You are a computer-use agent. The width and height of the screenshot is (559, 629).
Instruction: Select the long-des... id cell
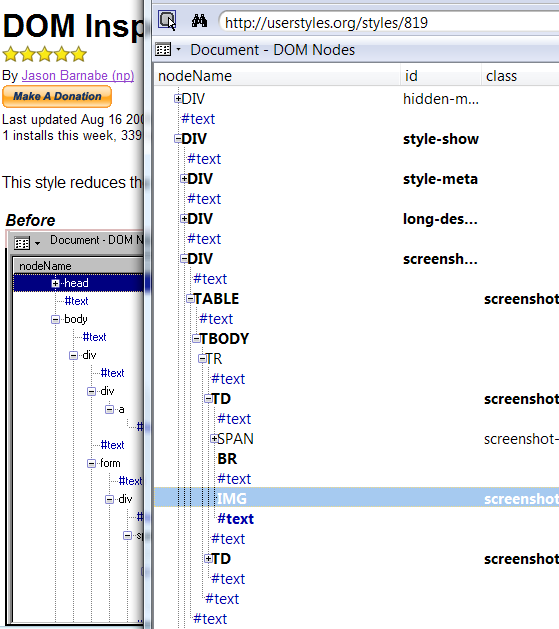[440, 219]
